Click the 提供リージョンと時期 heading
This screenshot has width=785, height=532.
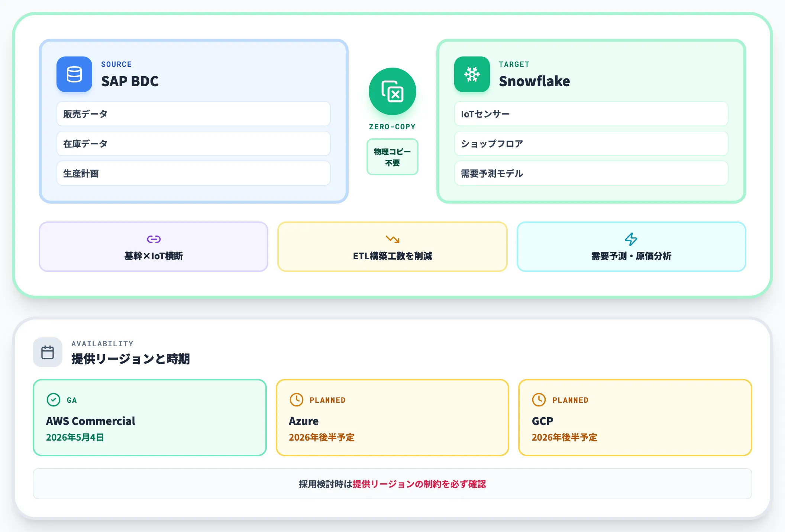[x=130, y=359]
